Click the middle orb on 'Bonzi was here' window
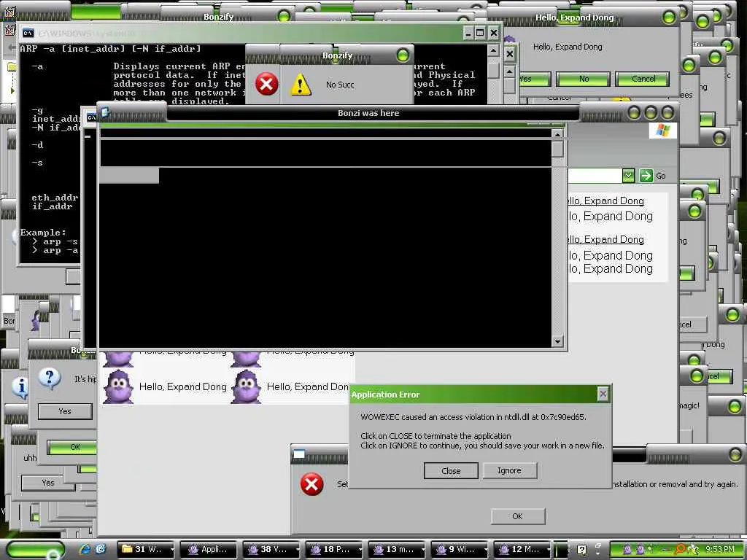The image size is (747, 560). [x=651, y=113]
